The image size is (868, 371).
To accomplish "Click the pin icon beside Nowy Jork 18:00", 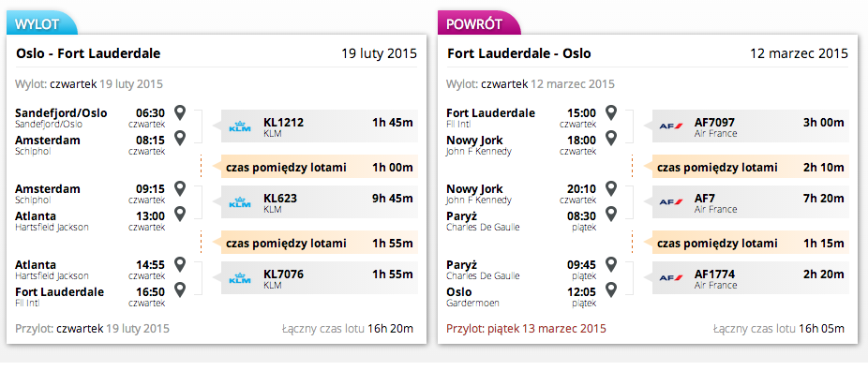I will (610, 137).
